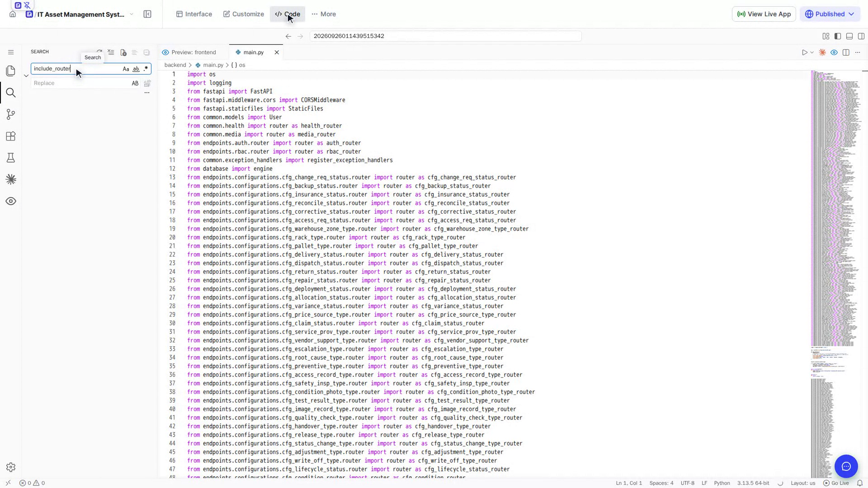This screenshot has height=488, width=868.
Task: Open the Explorer files view
Action: pyautogui.click(x=11, y=71)
